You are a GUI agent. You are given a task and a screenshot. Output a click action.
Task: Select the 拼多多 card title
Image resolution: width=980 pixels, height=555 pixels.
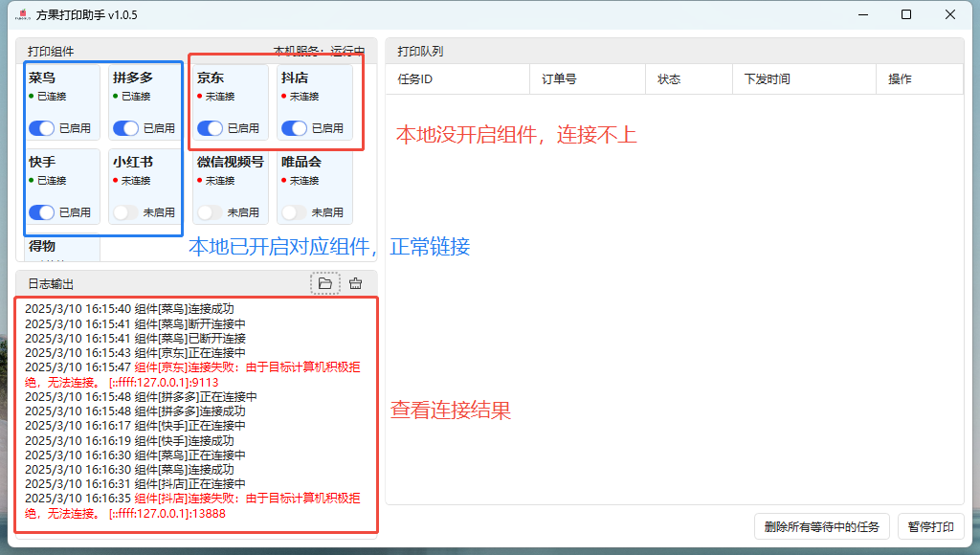133,78
